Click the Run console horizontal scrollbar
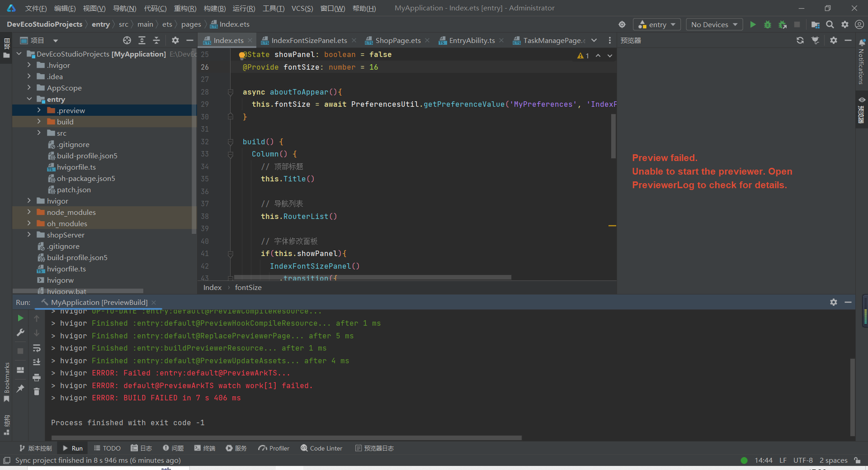This screenshot has height=470, width=868. pos(287,437)
